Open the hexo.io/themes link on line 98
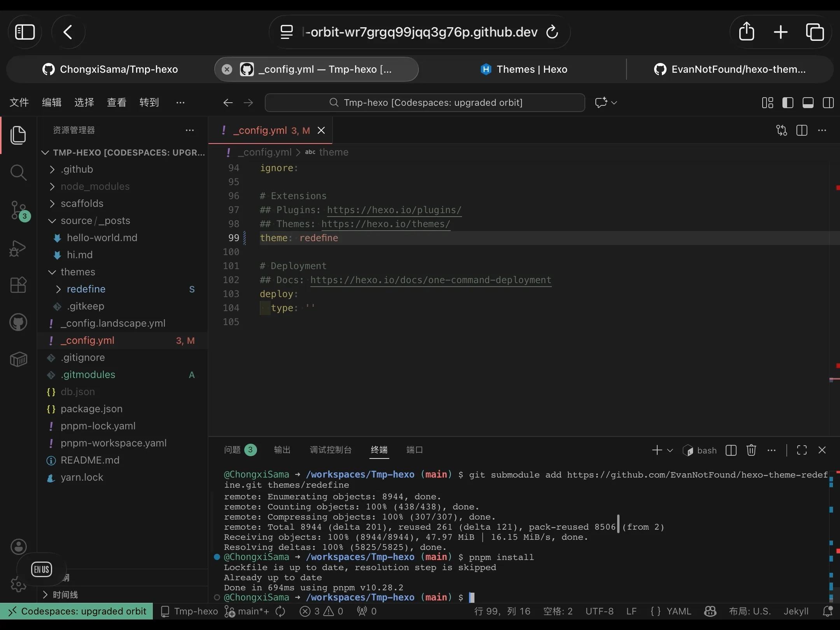Viewport: 840px width, 630px height. tap(385, 224)
